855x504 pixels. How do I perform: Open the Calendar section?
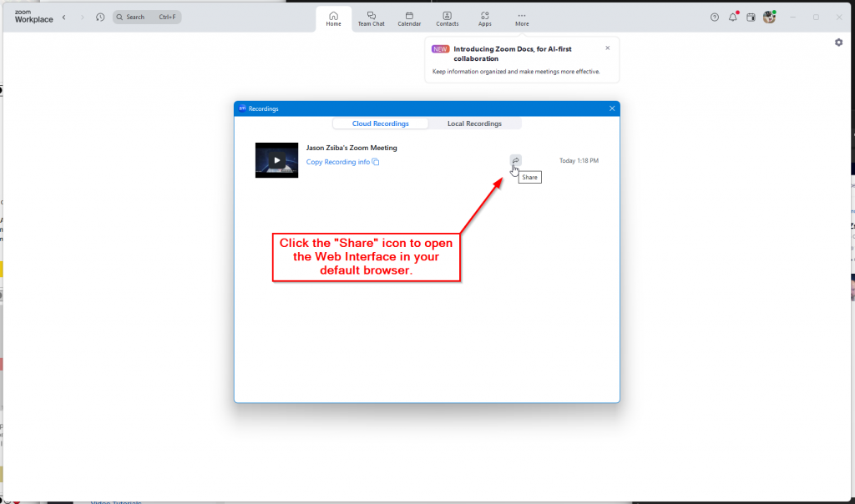[x=409, y=18]
